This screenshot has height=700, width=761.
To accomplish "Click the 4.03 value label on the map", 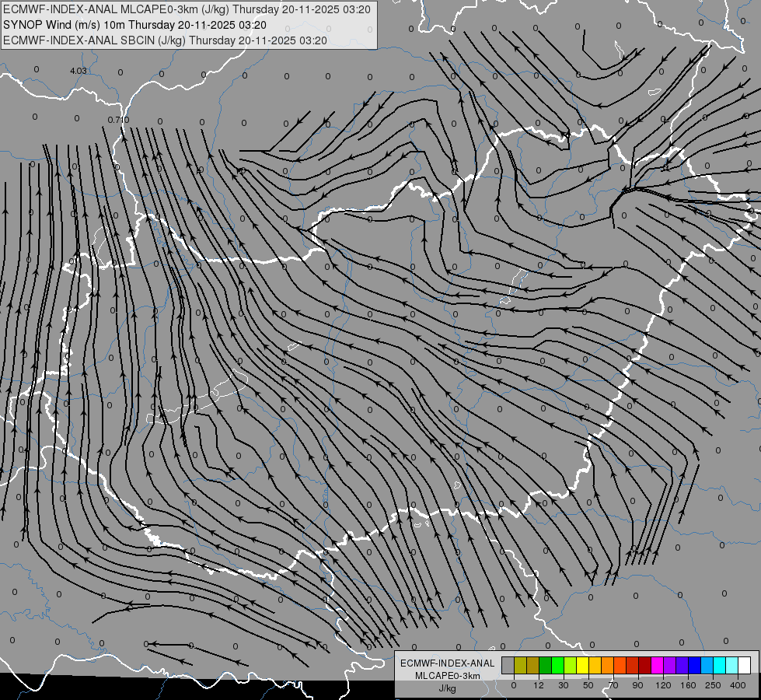I will pos(79,71).
